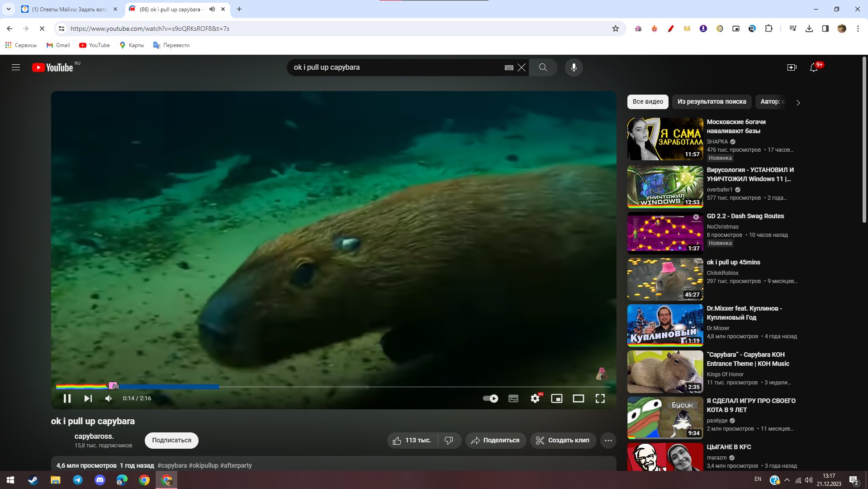Switch to the Ответы Mail.ru tab
The image size is (868, 489).
point(70,9)
